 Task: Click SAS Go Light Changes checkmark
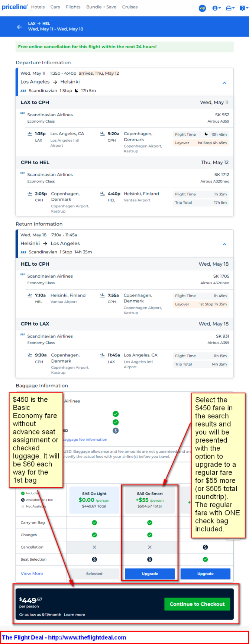[94, 535]
